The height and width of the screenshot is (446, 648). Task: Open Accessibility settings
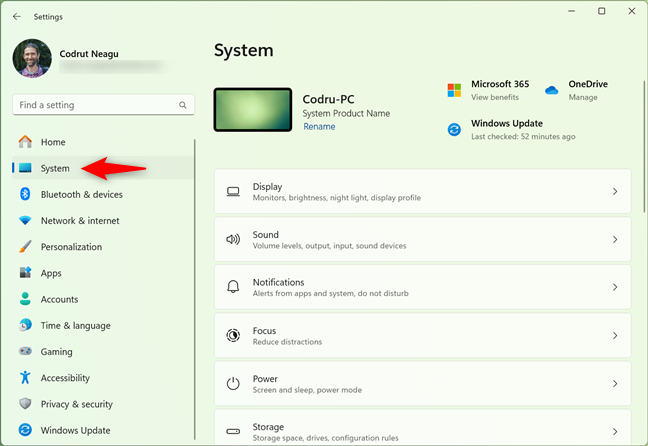click(x=103, y=377)
